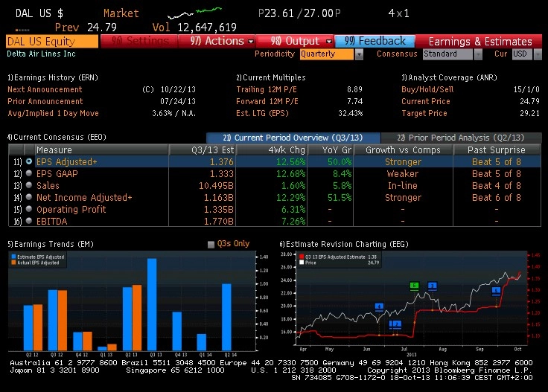548x392 pixels.
Task: Open the 96) Settings menu
Action: pyautogui.click(x=139, y=41)
